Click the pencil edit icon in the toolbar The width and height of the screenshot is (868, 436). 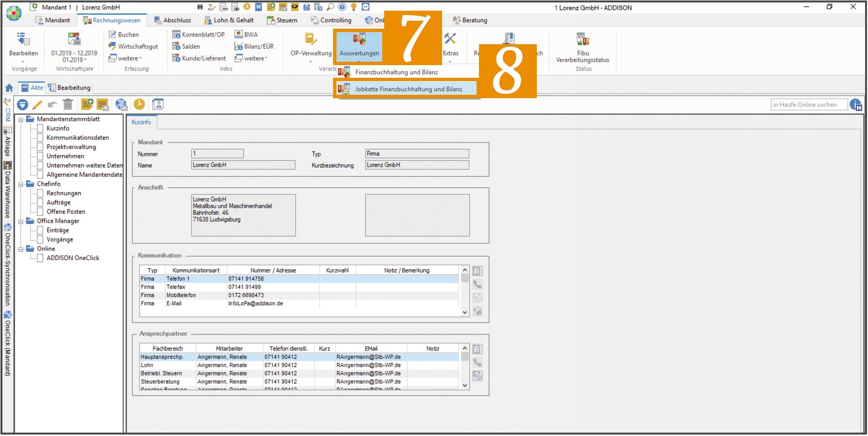point(37,105)
